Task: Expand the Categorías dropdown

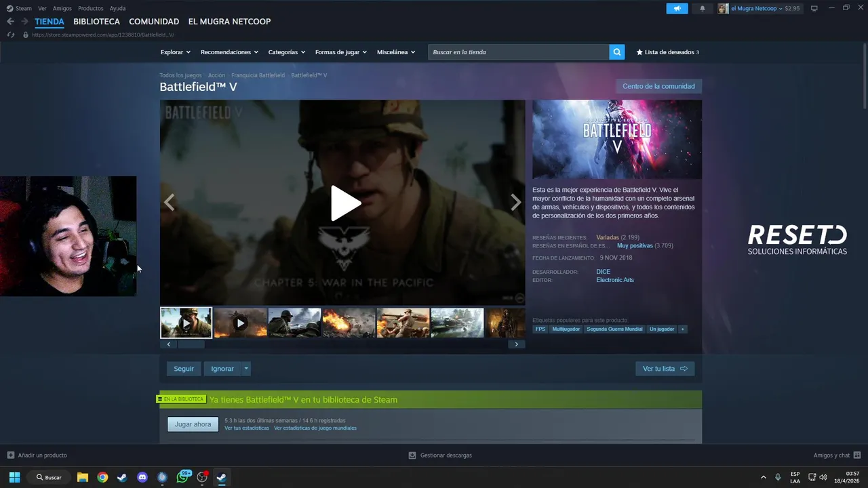Action: (x=286, y=52)
